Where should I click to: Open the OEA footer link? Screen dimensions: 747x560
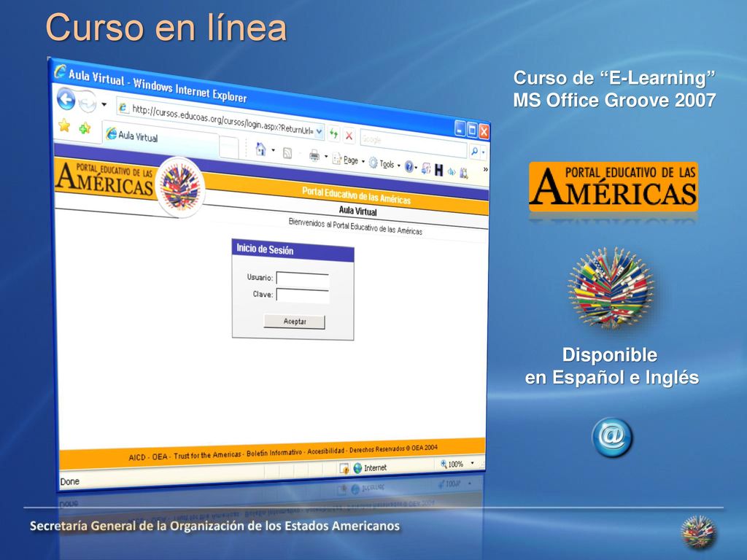point(160,456)
